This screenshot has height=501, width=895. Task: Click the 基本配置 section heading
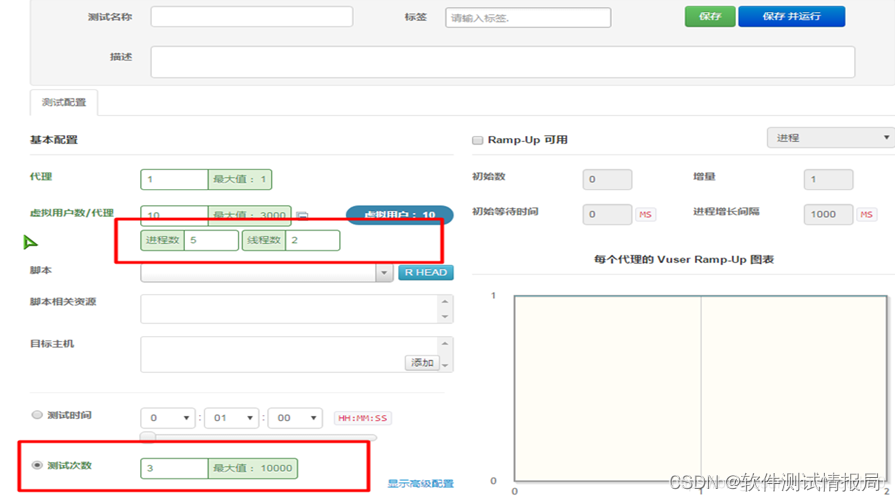click(x=54, y=140)
